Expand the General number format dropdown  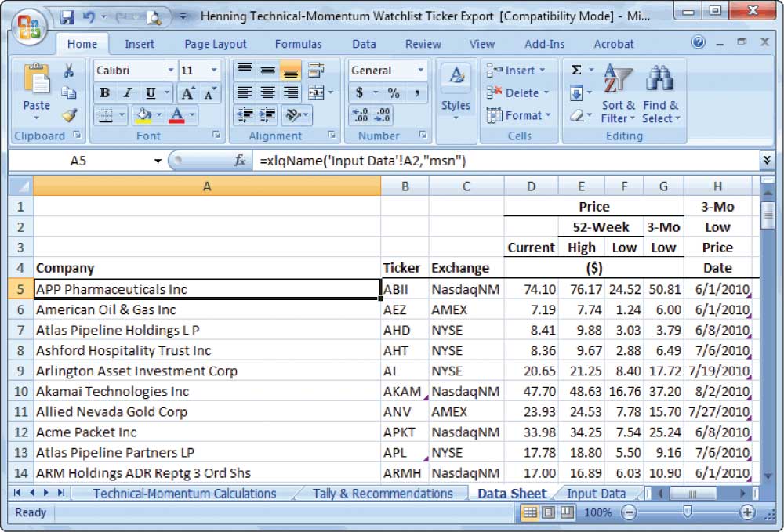(x=421, y=71)
